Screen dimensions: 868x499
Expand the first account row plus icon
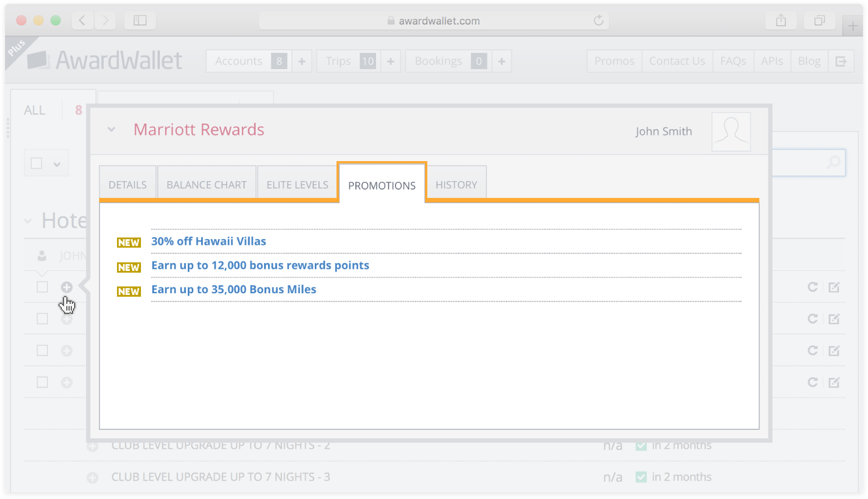[x=67, y=287]
